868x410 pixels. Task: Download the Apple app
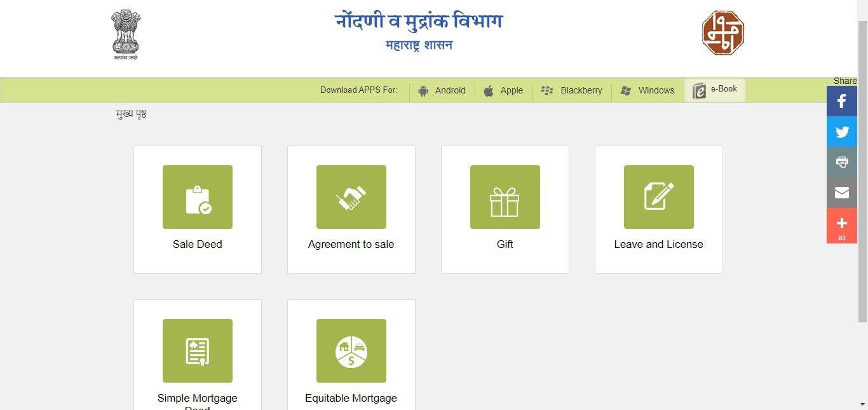coord(503,90)
